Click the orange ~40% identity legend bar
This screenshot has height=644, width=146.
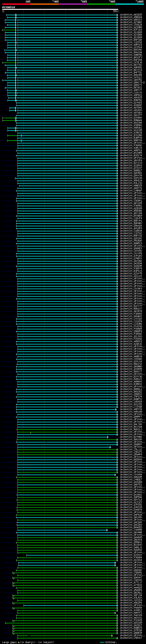point(45,4)
